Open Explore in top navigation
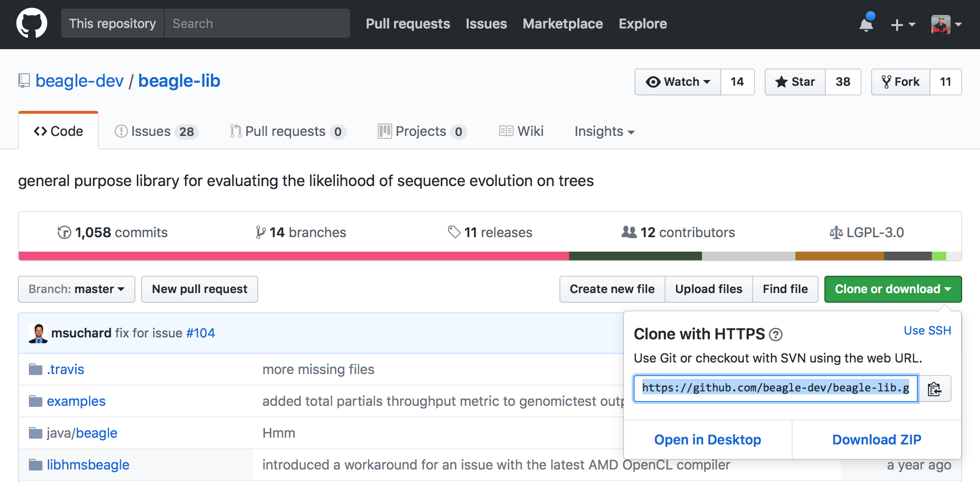The height and width of the screenshot is (483, 980). 643,24
